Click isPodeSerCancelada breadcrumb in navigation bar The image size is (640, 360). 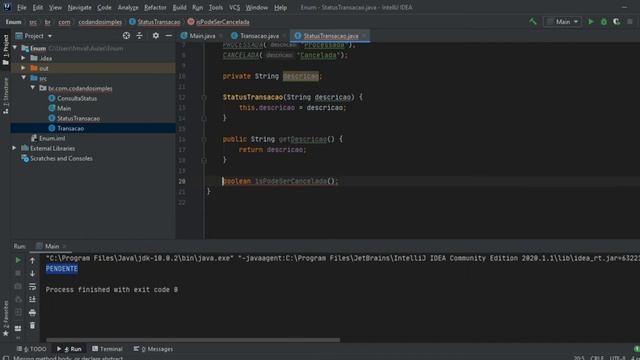coord(218,22)
